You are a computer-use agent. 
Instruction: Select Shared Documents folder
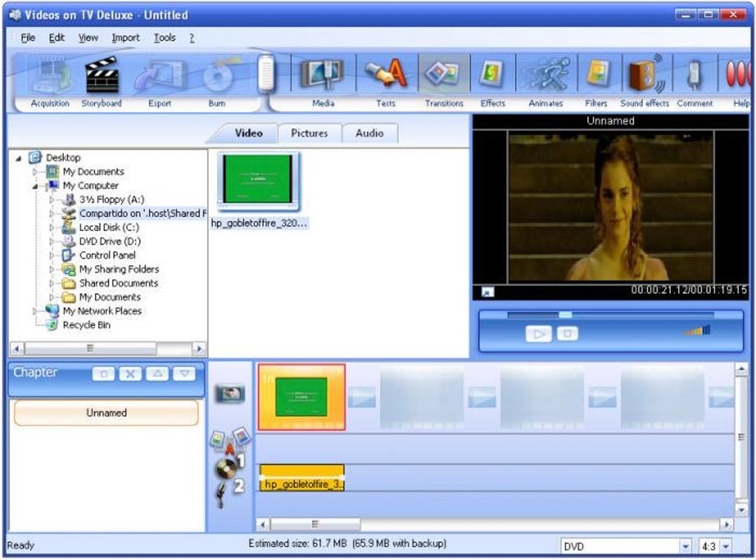point(119,284)
